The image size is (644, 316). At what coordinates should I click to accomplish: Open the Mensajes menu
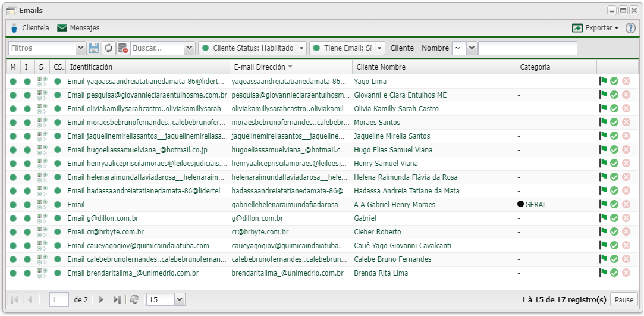(78, 28)
